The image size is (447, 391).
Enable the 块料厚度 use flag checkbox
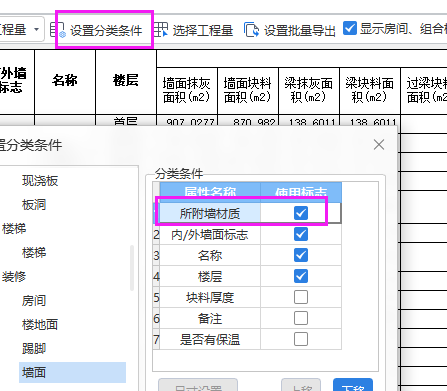point(301,297)
